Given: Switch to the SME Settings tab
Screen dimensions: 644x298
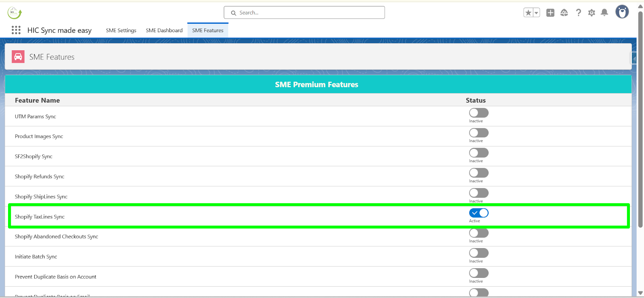Looking at the screenshot, I should pyautogui.click(x=121, y=31).
